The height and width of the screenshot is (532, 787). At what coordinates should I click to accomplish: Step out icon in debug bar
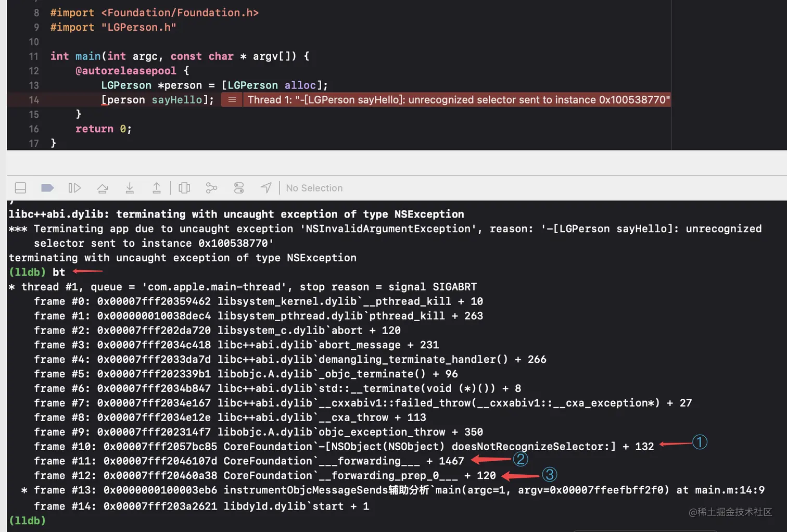(x=157, y=188)
